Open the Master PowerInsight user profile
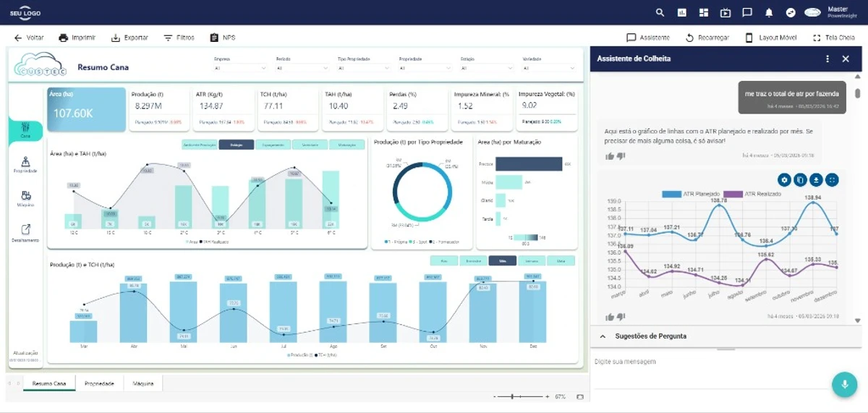The width and height of the screenshot is (868, 413). (832, 12)
